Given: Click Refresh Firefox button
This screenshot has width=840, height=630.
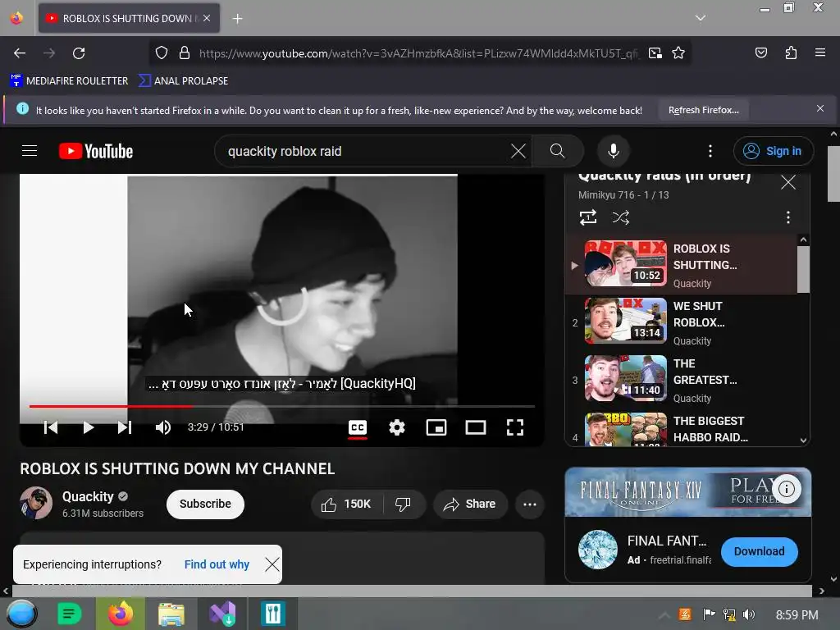Looking at the screenshot, I should click(703, 110).
